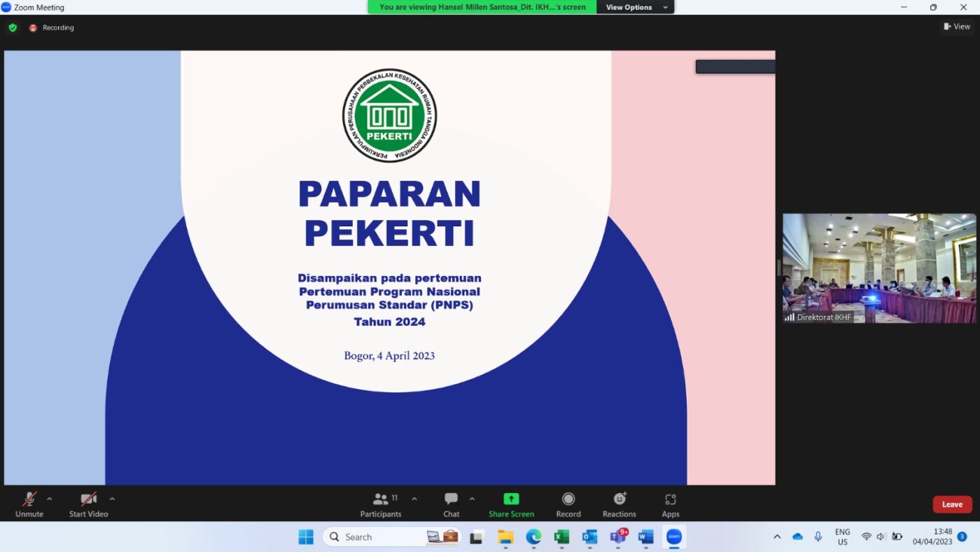Open the Reactions menu
Viewport: 980px width, 552px height.
coord(619,504)
